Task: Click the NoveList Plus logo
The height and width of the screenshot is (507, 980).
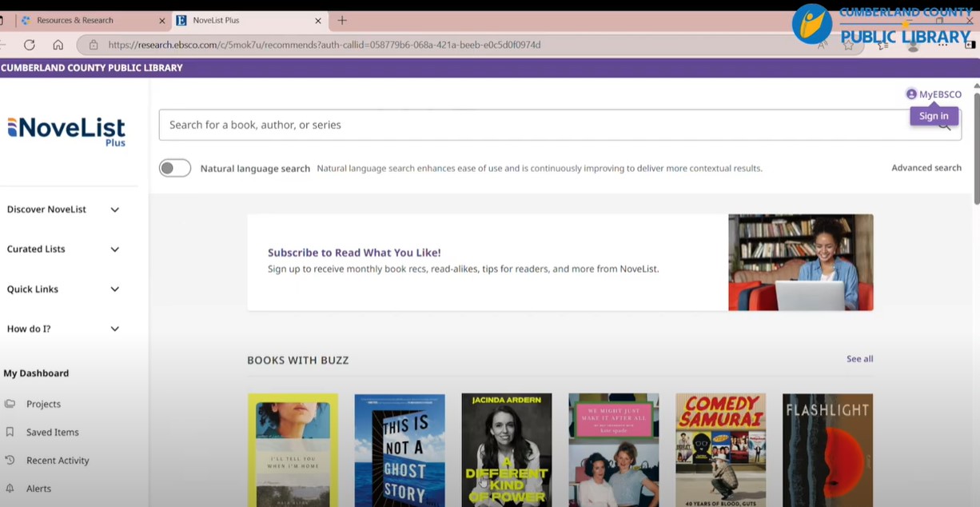Action: click(66, 130)
